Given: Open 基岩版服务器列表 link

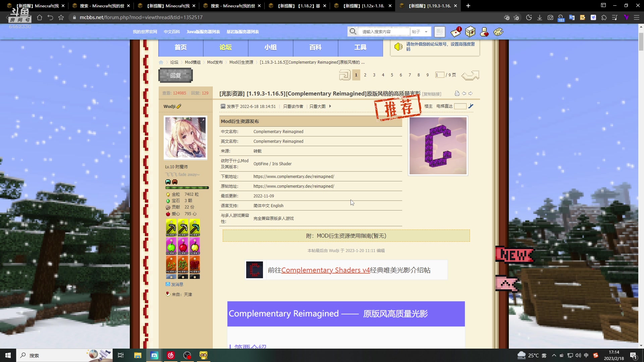Looking at the screenshot, I should (x=243, y=32).
